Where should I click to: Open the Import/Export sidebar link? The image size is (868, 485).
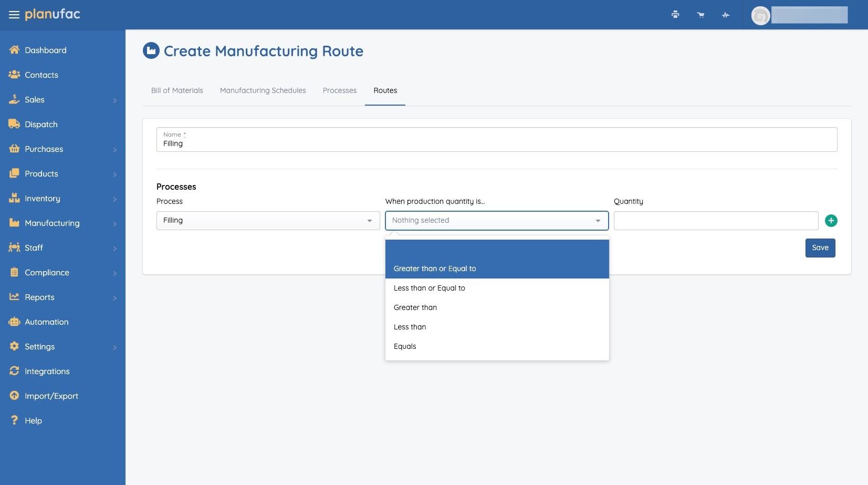(x=51, y=396)
